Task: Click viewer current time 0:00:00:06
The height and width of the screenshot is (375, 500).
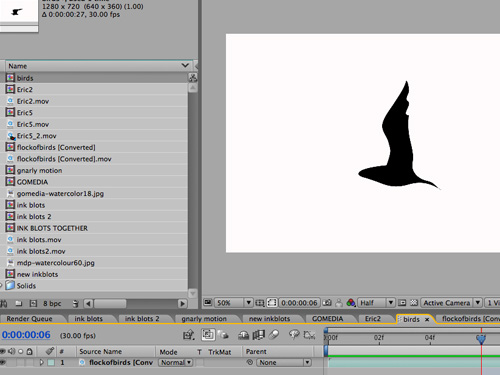Action: [x=299, y=303]
